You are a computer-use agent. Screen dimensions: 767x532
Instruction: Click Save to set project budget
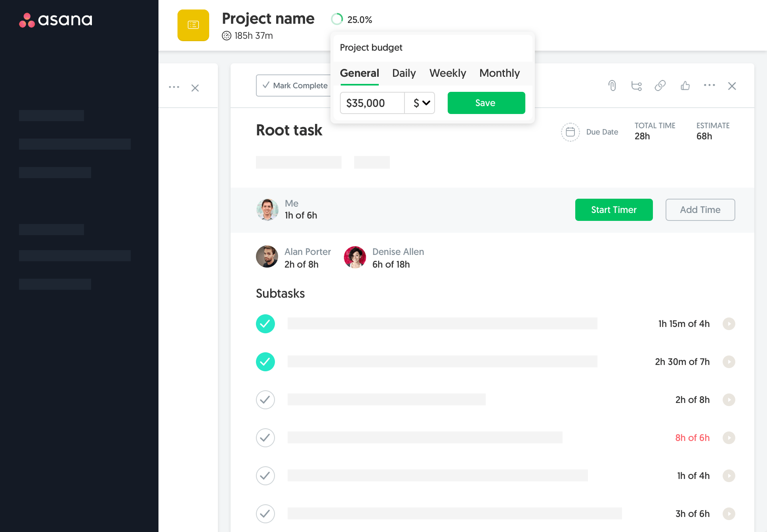pyautogui.click(x=485, y=103)
